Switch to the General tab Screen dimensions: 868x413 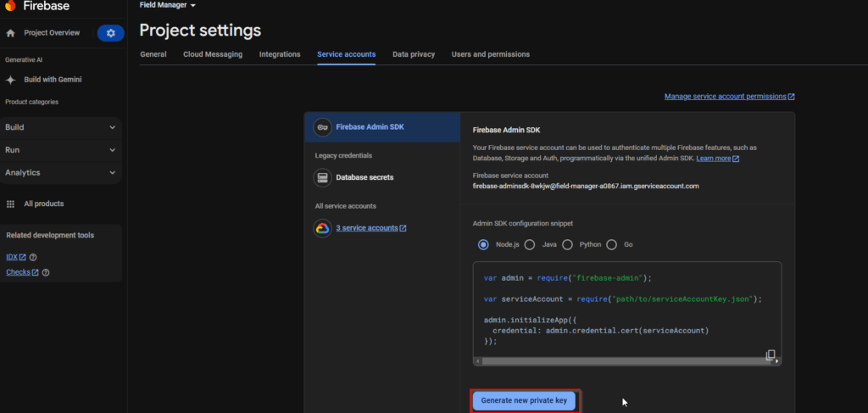153,54
